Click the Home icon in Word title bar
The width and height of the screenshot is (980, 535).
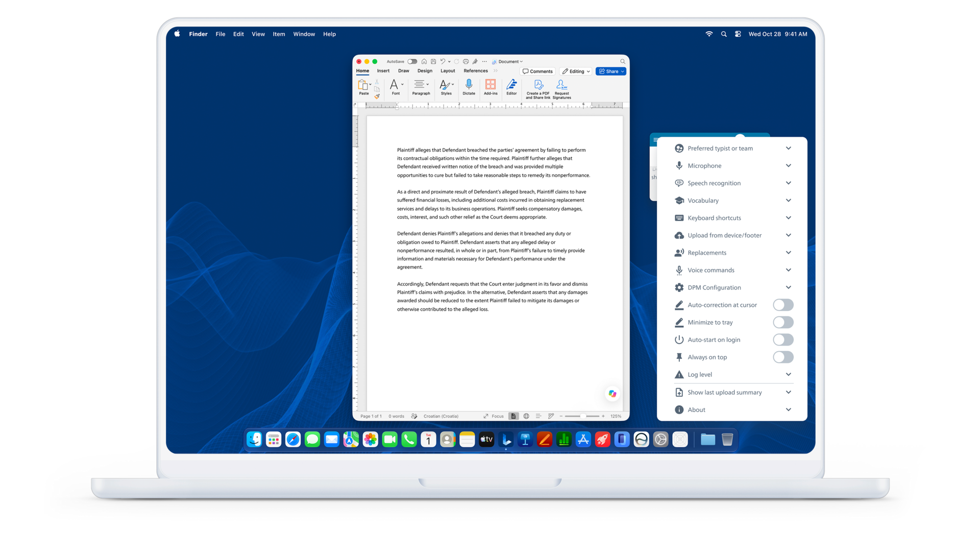point(424,61)
